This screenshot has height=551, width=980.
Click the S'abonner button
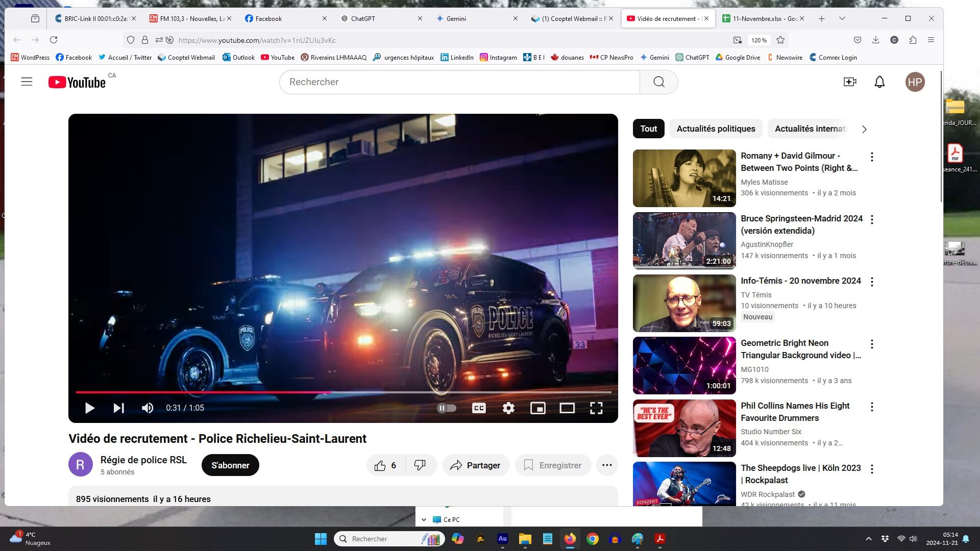[230, 465]
